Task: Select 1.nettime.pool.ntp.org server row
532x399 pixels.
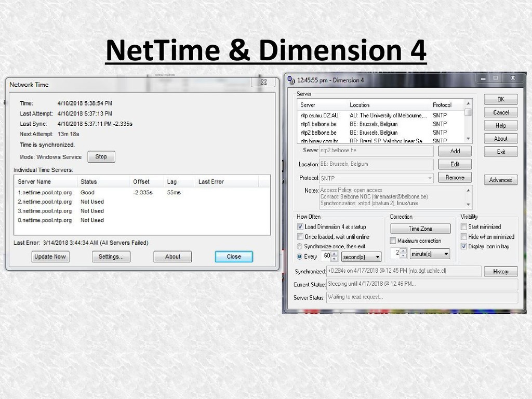Action: [x=142, y=192]
